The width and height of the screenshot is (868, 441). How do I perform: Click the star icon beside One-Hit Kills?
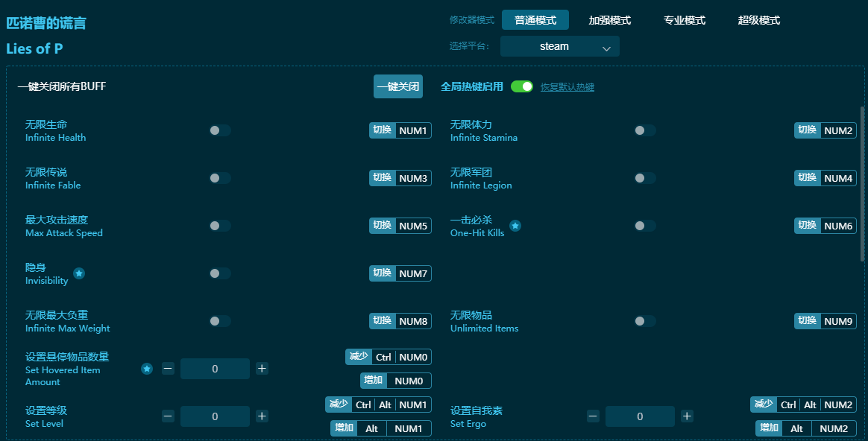pos(515,226)
